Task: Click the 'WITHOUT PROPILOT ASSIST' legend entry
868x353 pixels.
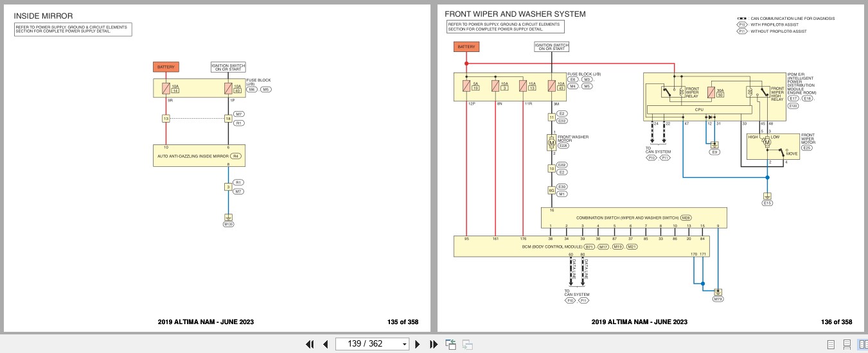Action: (772, 31)
